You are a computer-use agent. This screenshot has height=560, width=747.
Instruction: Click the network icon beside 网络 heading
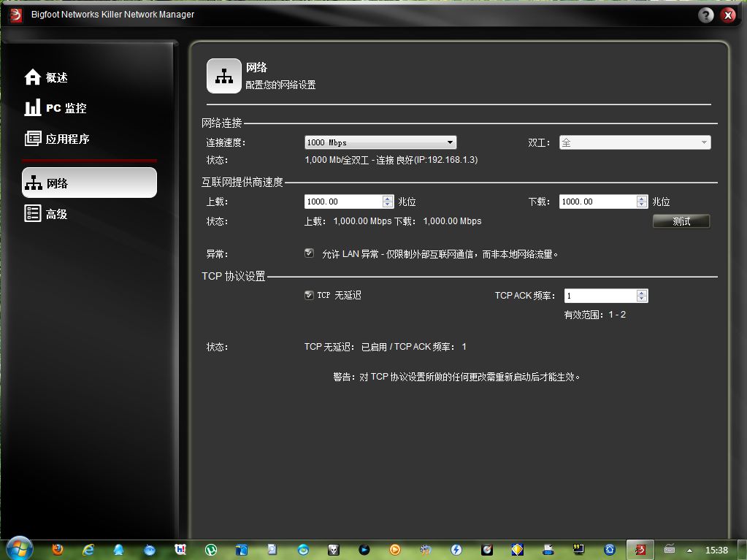coord(224,76)
